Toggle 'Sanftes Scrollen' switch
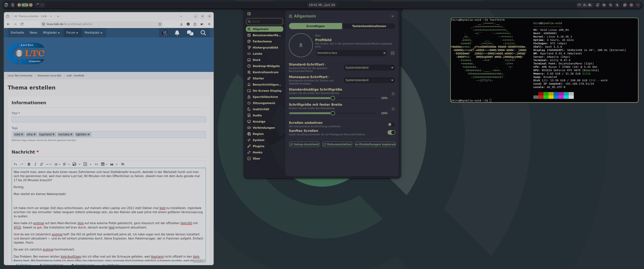644x269 pixels. click(x=391, y=132)
